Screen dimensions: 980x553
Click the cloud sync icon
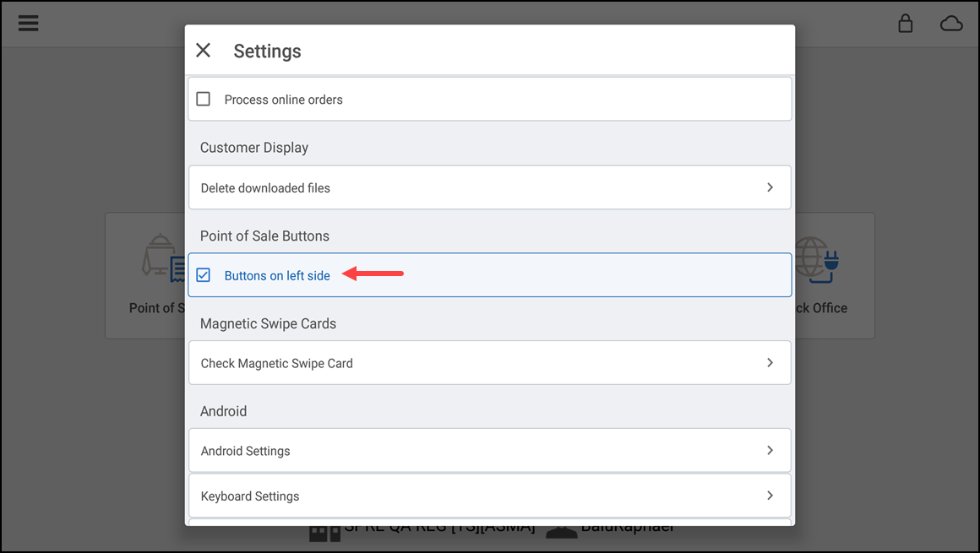tap(951, 24)
